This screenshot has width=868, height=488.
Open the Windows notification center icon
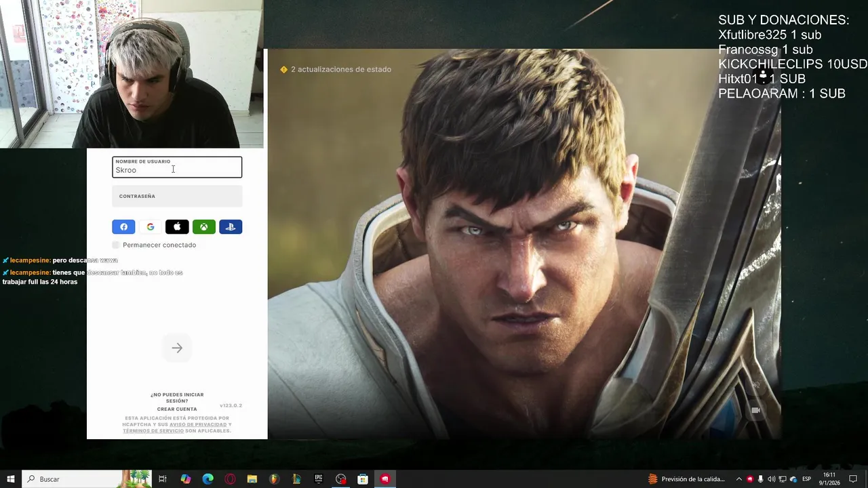[853, 479]
